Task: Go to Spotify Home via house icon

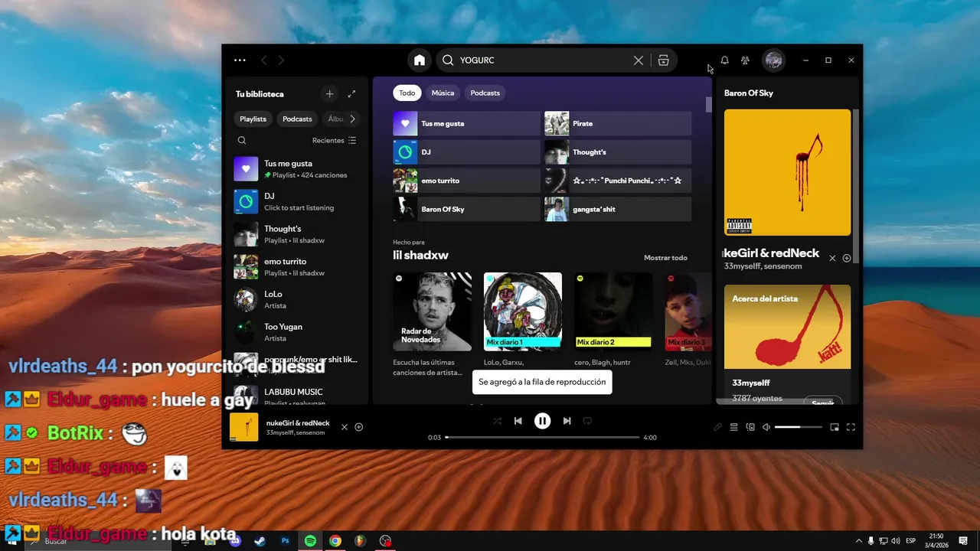Action: tap(419, 60)
